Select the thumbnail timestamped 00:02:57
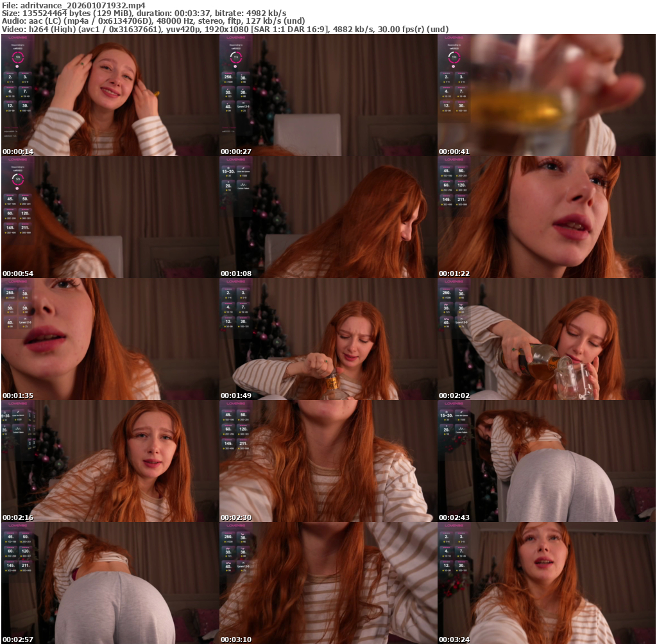 (110, 583)
